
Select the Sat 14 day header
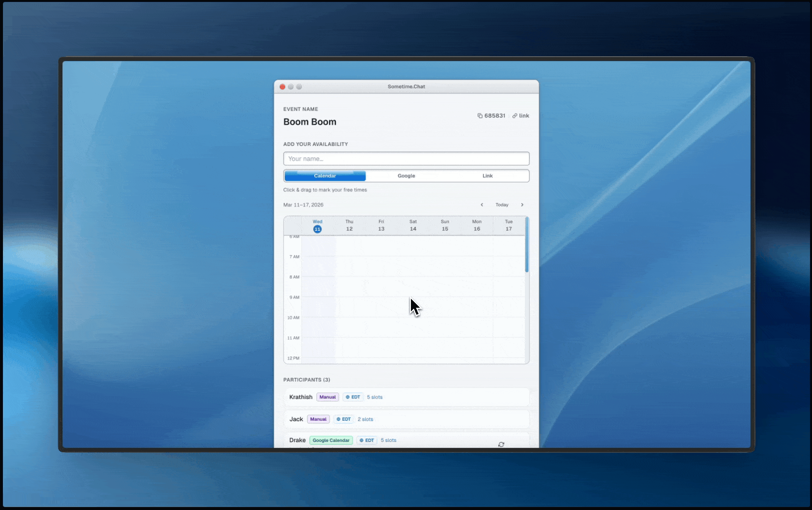[413, 225]
